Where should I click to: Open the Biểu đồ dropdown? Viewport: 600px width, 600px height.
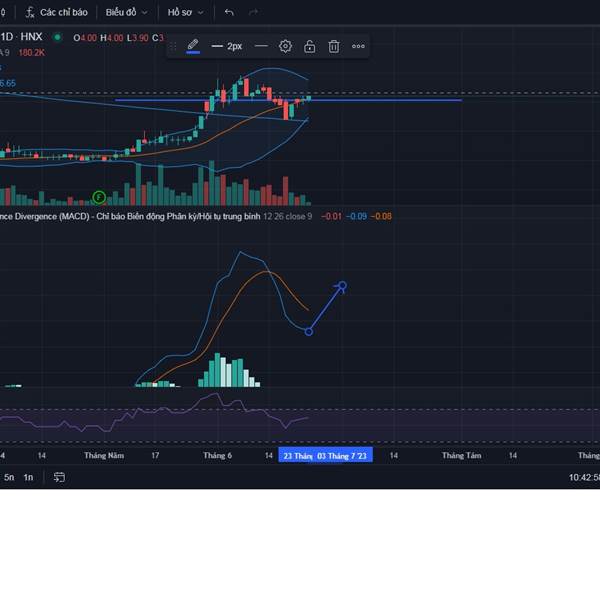point(126,13)
